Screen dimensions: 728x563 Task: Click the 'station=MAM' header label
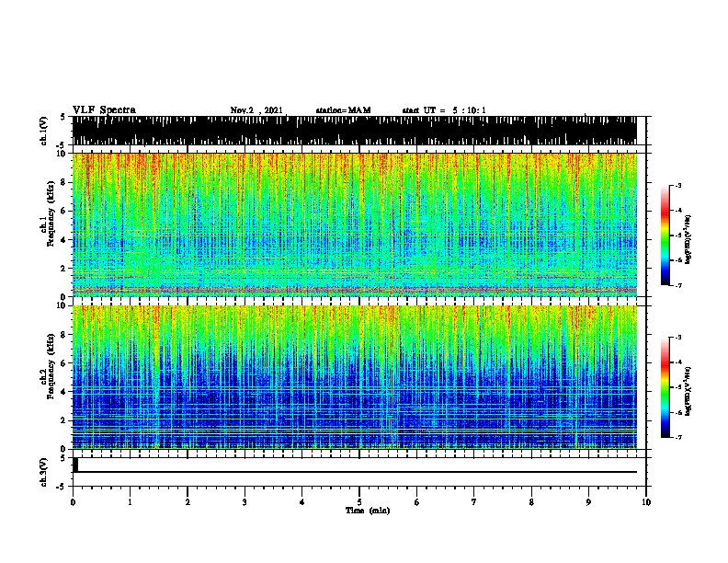(x=343, y=110)
